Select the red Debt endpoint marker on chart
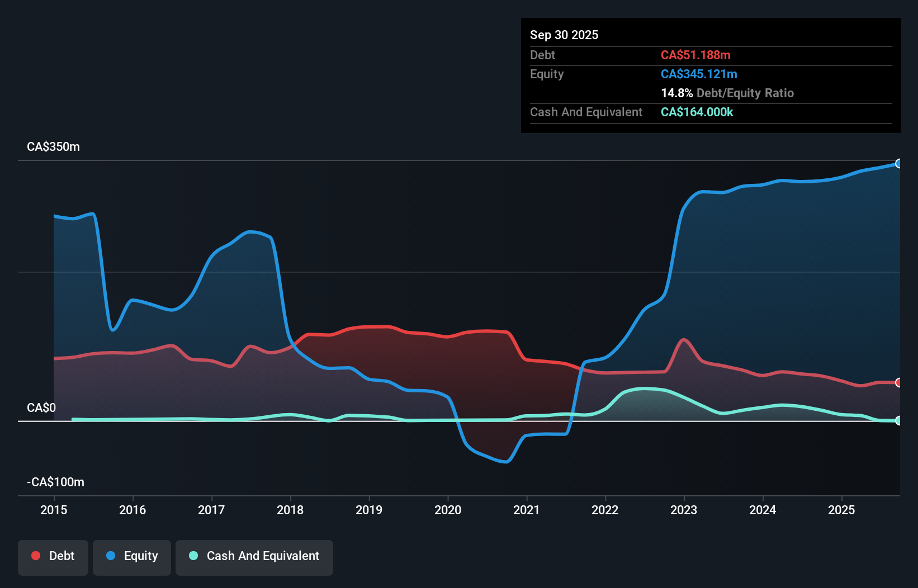The height and width of the screenshot is (588, 918). coord(898,383)
